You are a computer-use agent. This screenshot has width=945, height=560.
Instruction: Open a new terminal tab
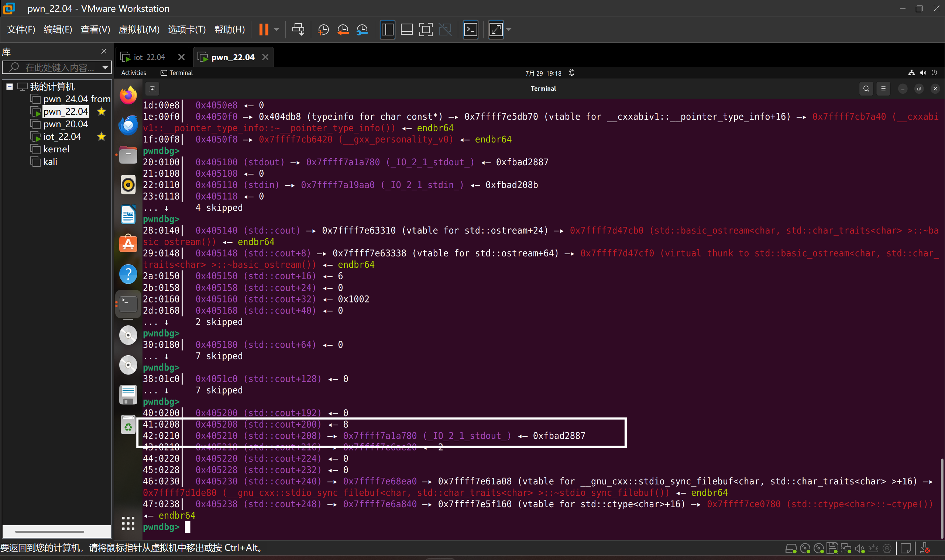(152, 89)
